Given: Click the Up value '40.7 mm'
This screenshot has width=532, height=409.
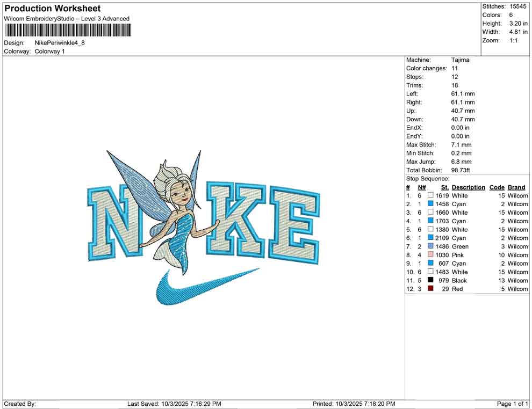Looking at the screenshot, I should (x=463, y=111).
